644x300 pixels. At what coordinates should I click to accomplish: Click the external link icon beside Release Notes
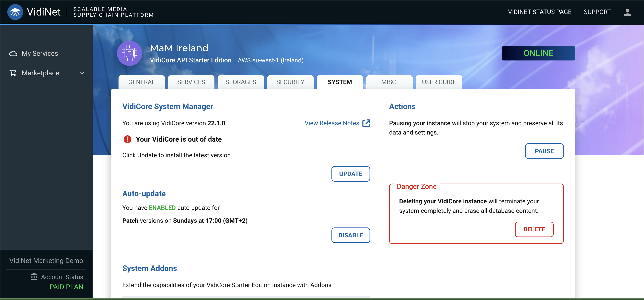coord(366,123)
